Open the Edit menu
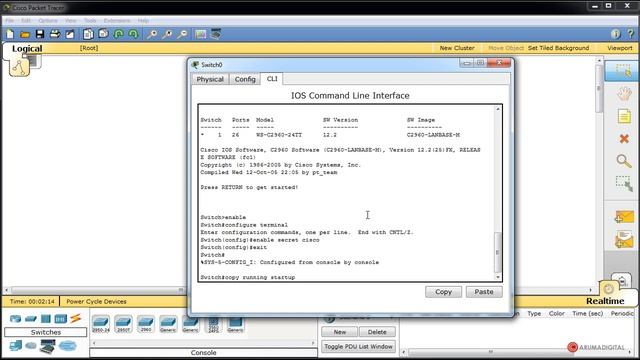 (26, 20)
